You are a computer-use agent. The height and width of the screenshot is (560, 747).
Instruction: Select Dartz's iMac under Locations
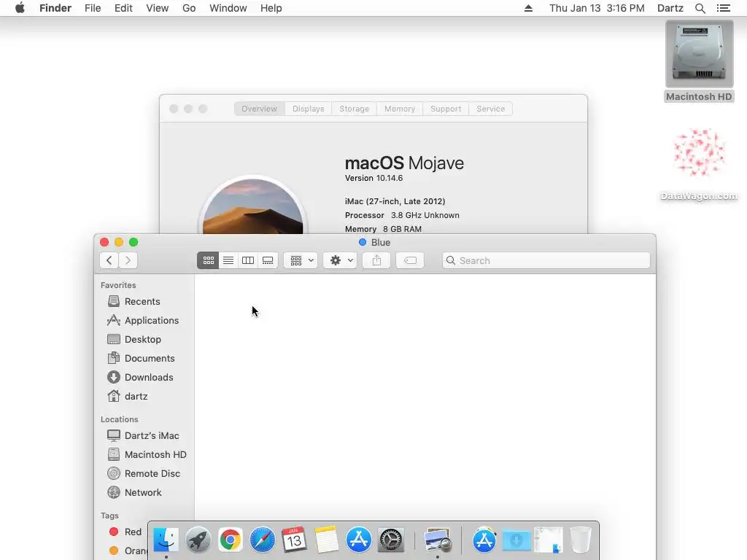tap(145, 436)
